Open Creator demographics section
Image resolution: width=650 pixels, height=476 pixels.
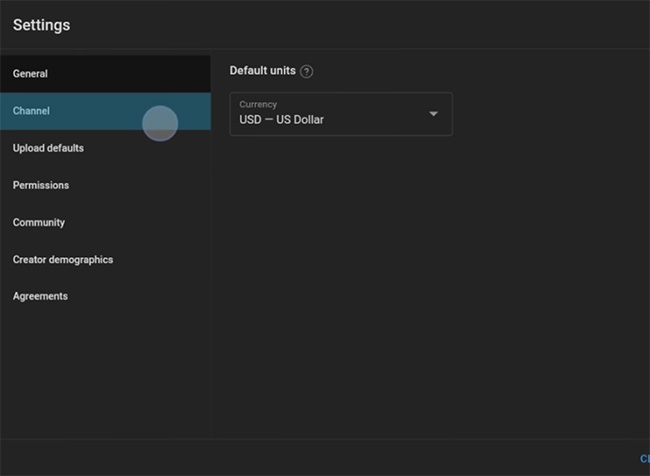[x=105, y=260]
